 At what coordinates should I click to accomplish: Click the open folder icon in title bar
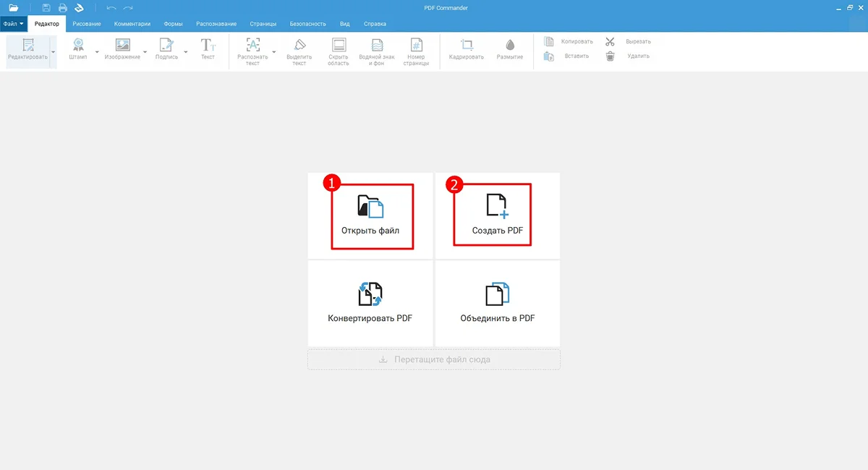13,7
